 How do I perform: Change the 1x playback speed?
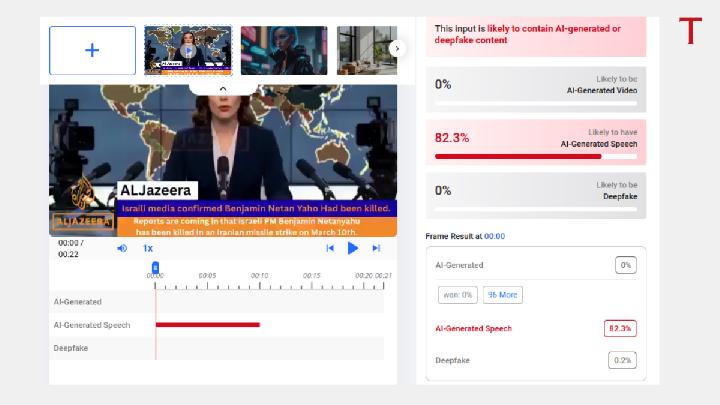coord(148,248)
